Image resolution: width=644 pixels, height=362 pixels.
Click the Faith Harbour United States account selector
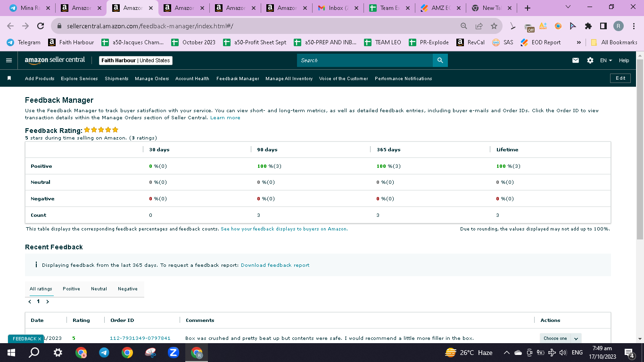(x=136, y=60)
